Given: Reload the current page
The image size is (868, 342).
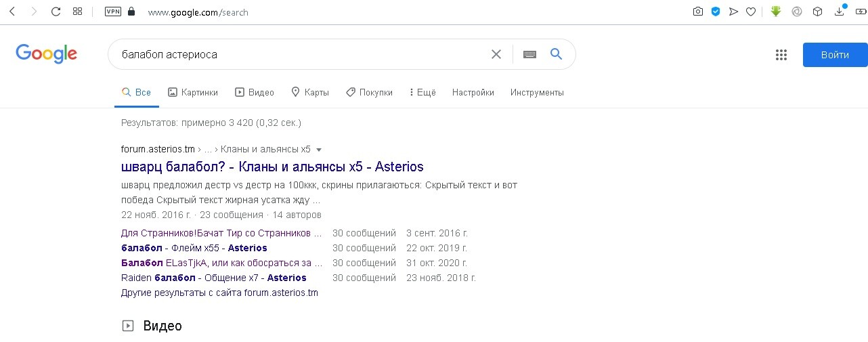Looking at the screenshot, I should pos(56,12).
